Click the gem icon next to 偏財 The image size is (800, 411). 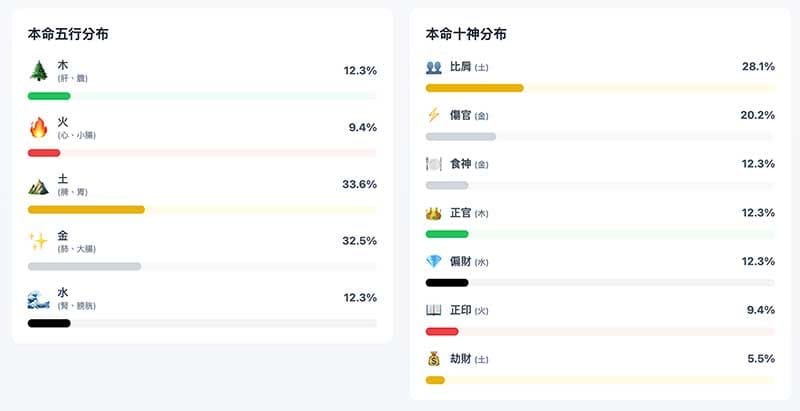click(x=433, y=261)
